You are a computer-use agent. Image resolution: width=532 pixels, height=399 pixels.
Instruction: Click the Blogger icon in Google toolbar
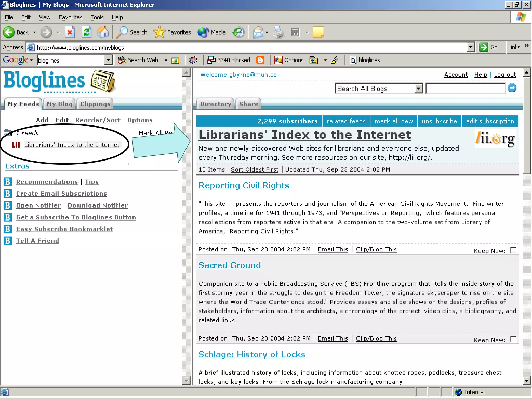[x=260, y=60]
